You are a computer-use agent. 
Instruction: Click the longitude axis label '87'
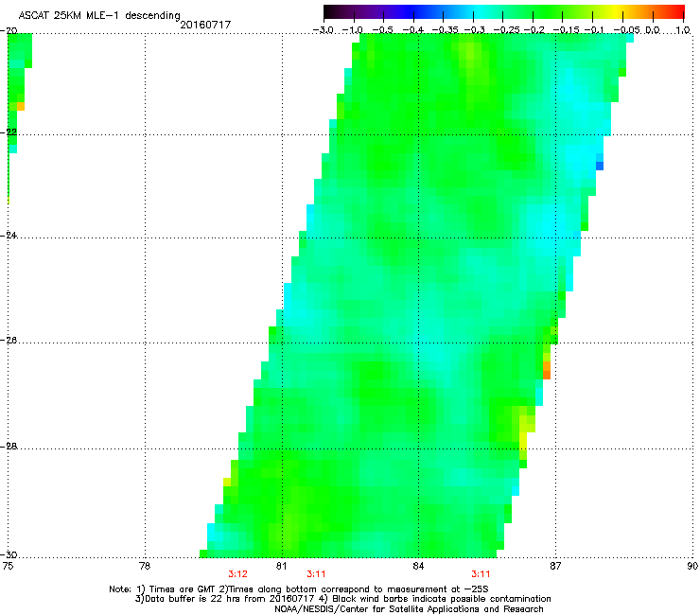555,566
